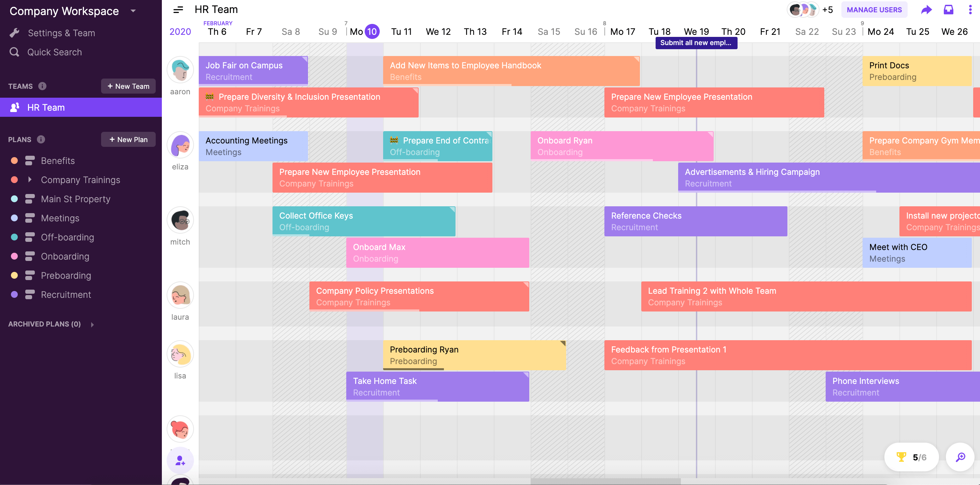
Task: Click the search magnifier icon bottom right
Action: 961,457
